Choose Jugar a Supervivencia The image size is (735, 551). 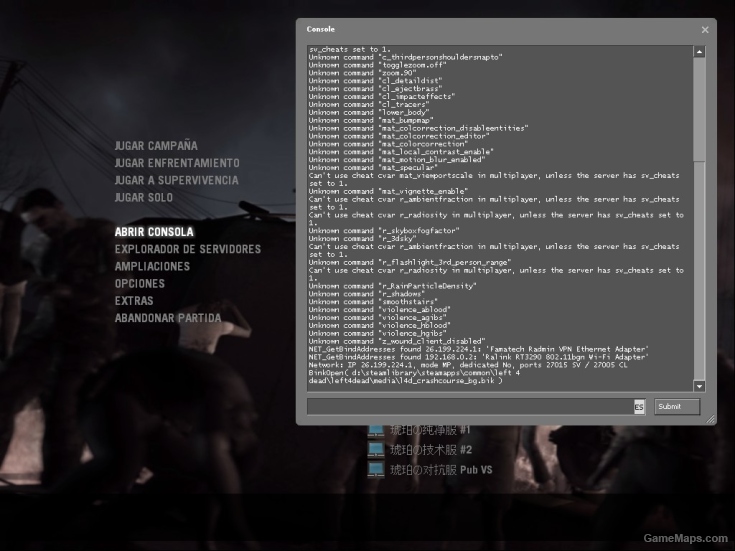click(177, 181)
